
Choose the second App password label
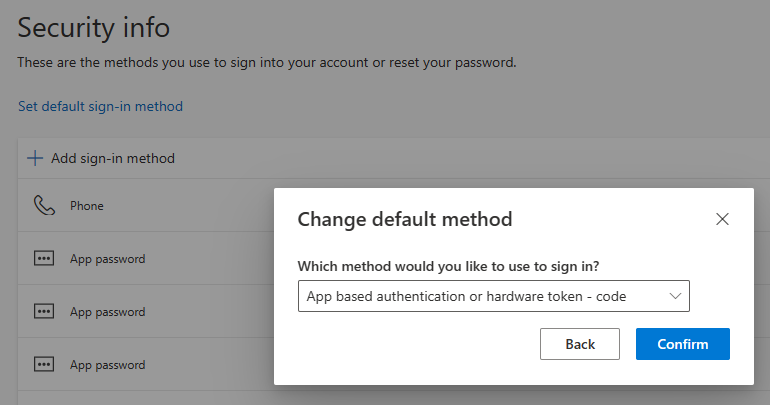point(107,312)
